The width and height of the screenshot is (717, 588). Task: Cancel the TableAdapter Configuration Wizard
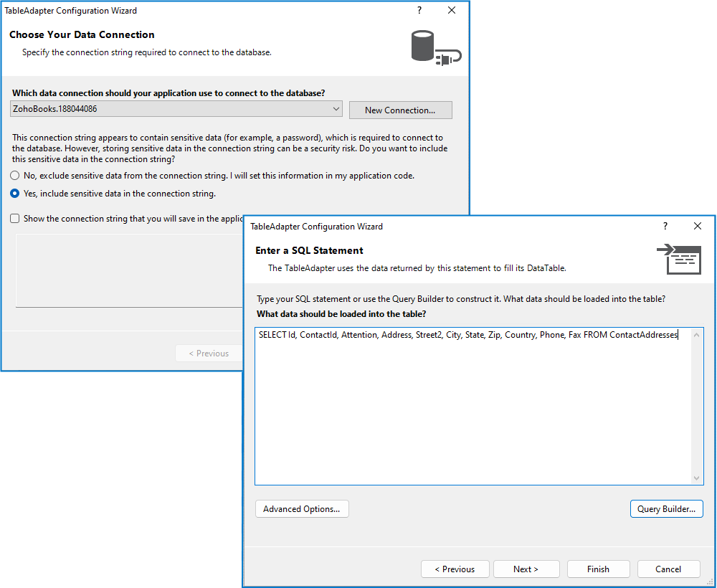(668, 569)
